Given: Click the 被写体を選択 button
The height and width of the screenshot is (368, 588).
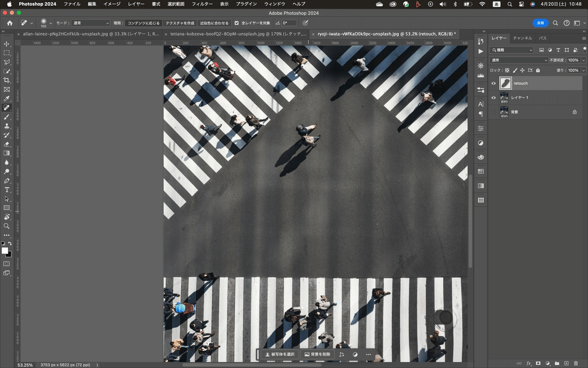Looking at the screenshot, I should (279, 354).
